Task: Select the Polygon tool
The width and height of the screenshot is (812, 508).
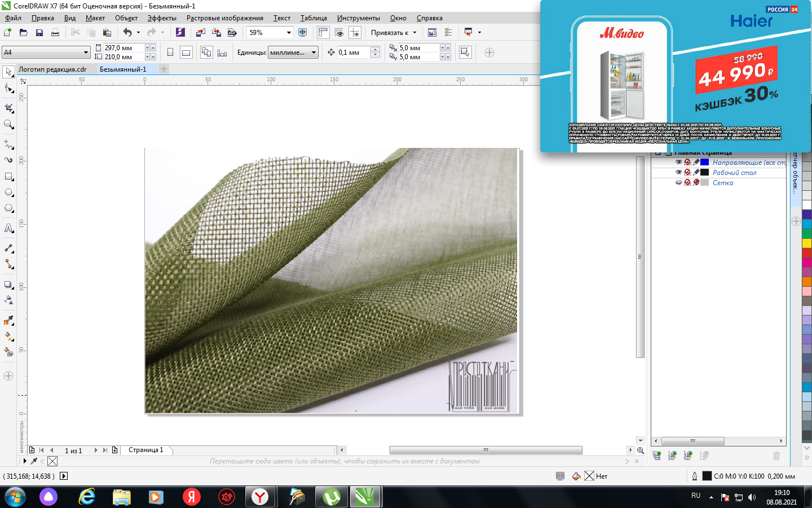Action: tap(8, 208)
